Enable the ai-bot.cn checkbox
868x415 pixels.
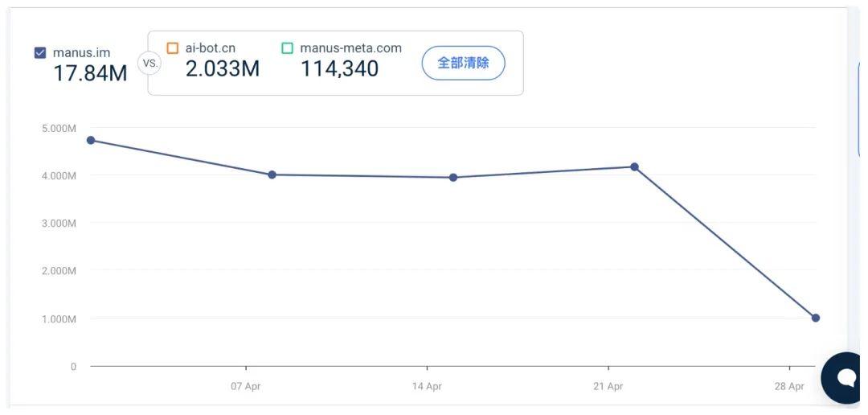click(x=172, y=48)
